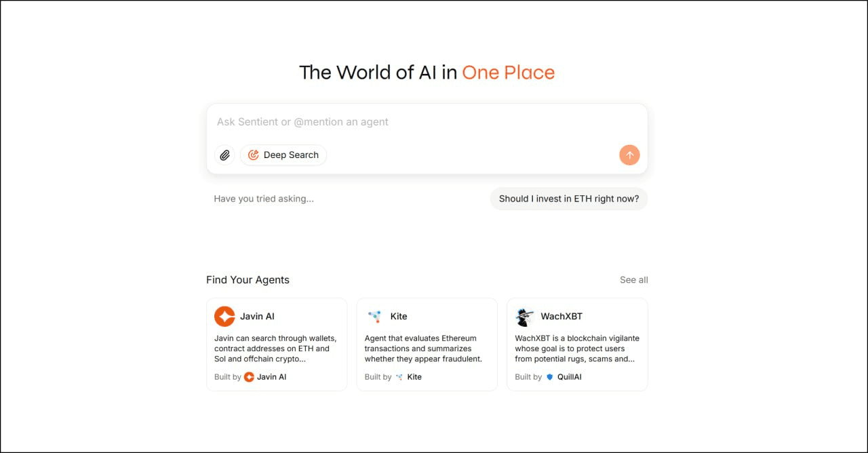The width and height of the screenshot is (868, 453).
Task: Click the Javin AI orange logo icon
Action: (x=224, y=317)
